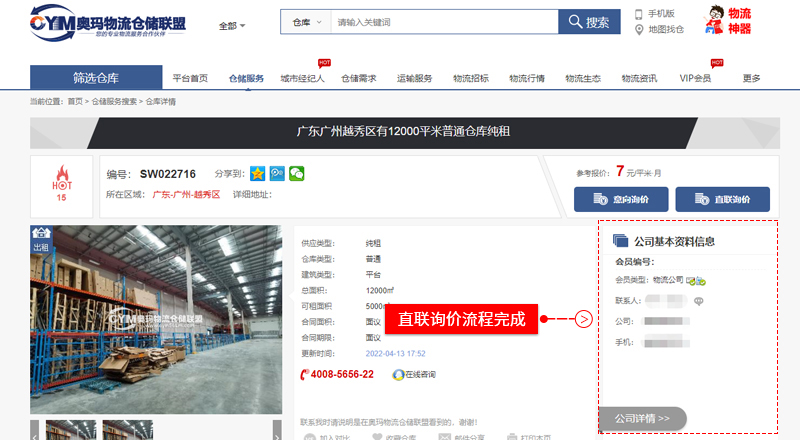The image size is (800, 440).
Task: Share listing to QQ Zone star icon
Action: (257, 173)
